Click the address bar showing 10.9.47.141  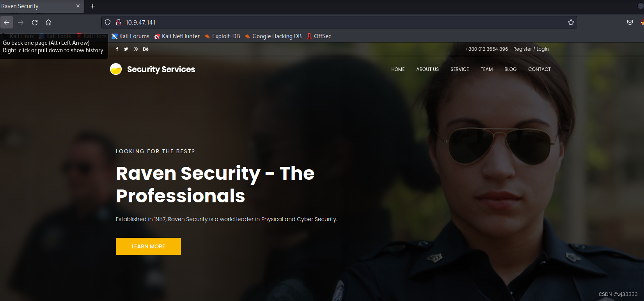(x=339, y=22)
